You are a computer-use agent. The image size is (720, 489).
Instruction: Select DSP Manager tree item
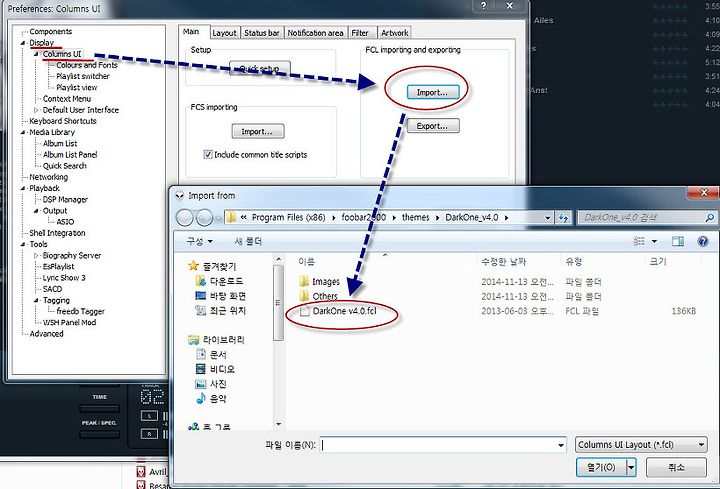[x=65, y=200]
